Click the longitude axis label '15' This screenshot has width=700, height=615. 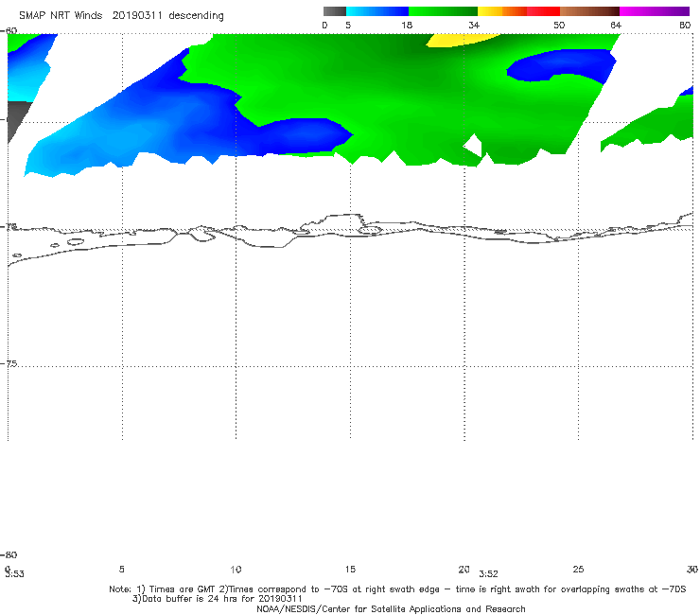(350, 569)
